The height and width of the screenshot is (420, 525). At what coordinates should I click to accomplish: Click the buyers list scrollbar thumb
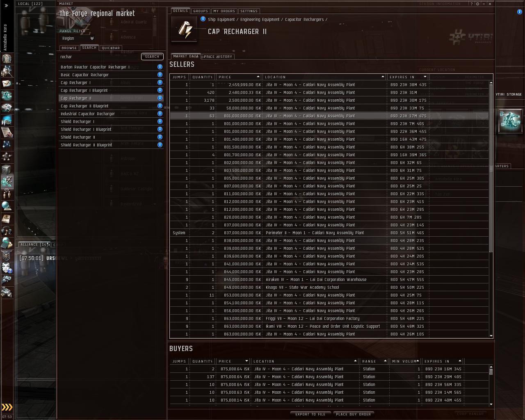[491, 371]
